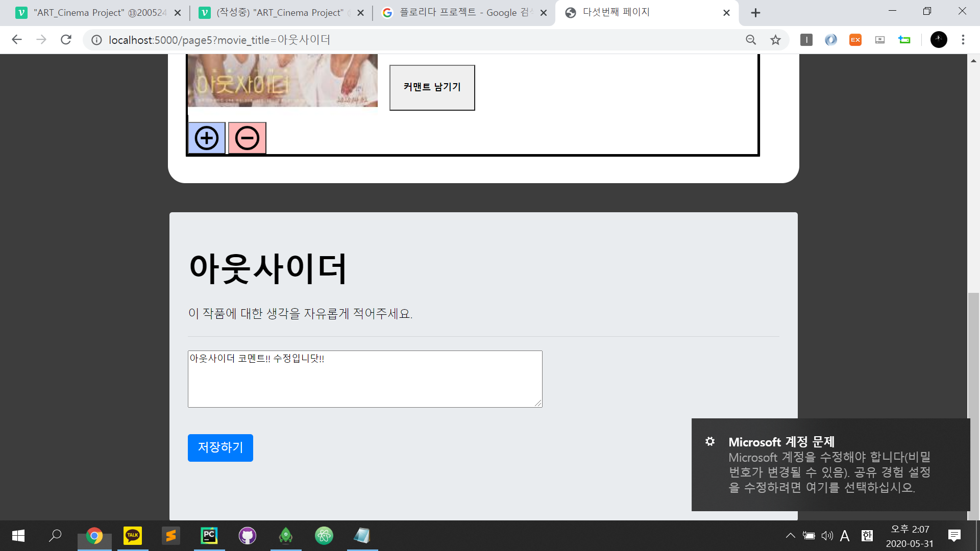
Task: Click the blue plus circle icon
Action: point(207,138)
